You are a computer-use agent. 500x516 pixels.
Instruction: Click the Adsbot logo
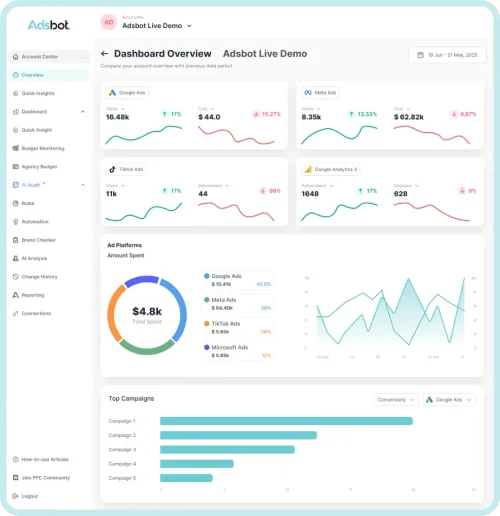pyautogui.click(x=49, y=25)
